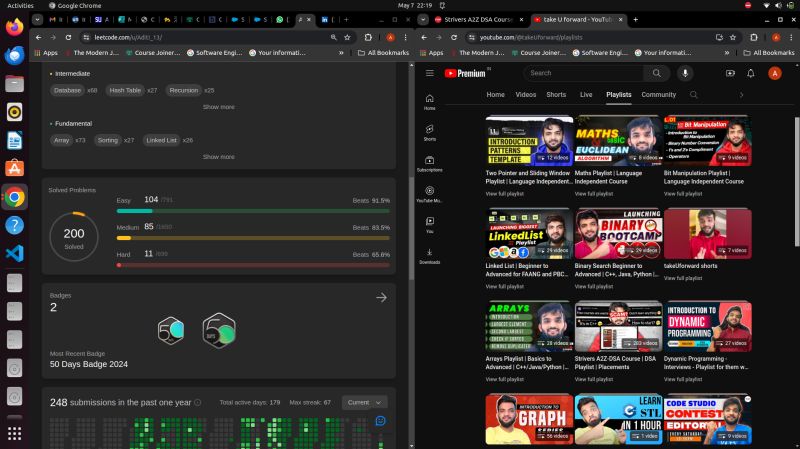
Task: Open YouTube hamburger guide menu
Action: [x=429, y=73]
